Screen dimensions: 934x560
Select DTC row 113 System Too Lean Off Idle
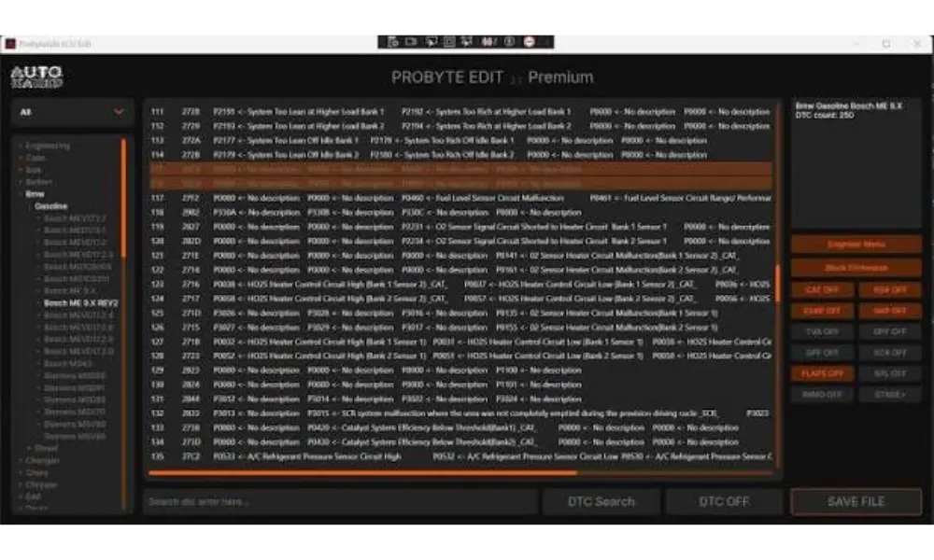pyautogui.click(x=460, y=140)
